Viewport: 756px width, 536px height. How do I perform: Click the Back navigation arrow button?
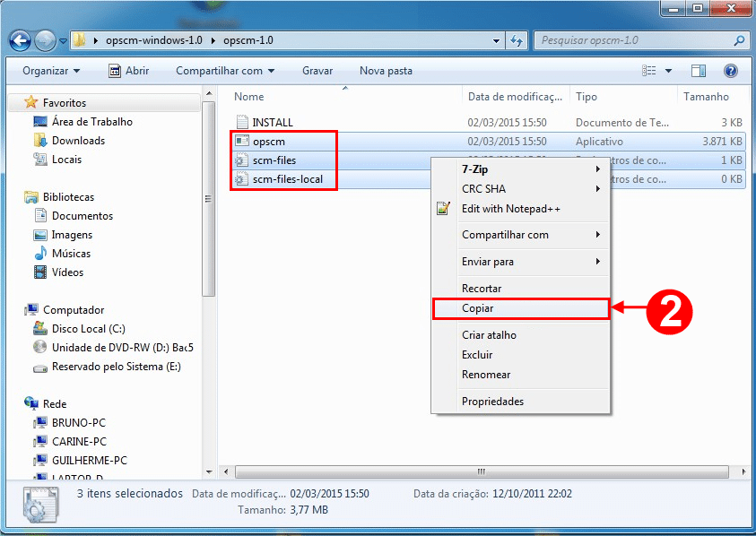[x=21, y=41]
